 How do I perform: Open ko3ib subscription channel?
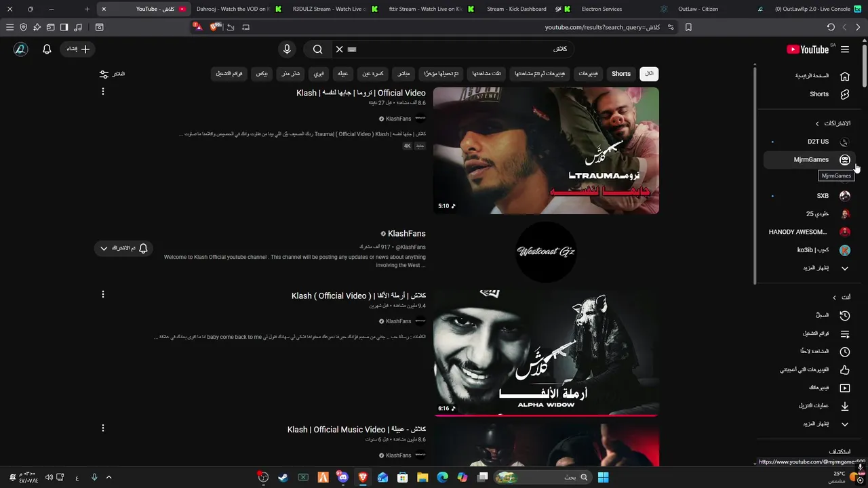tap(810, 250)
